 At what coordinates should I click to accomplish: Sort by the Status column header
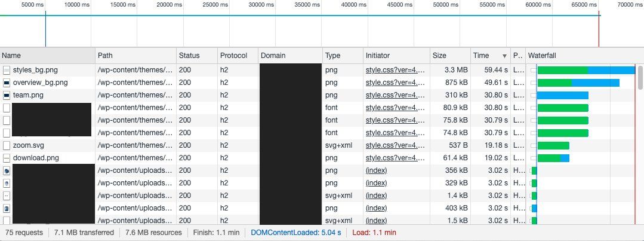pos(197,56)
